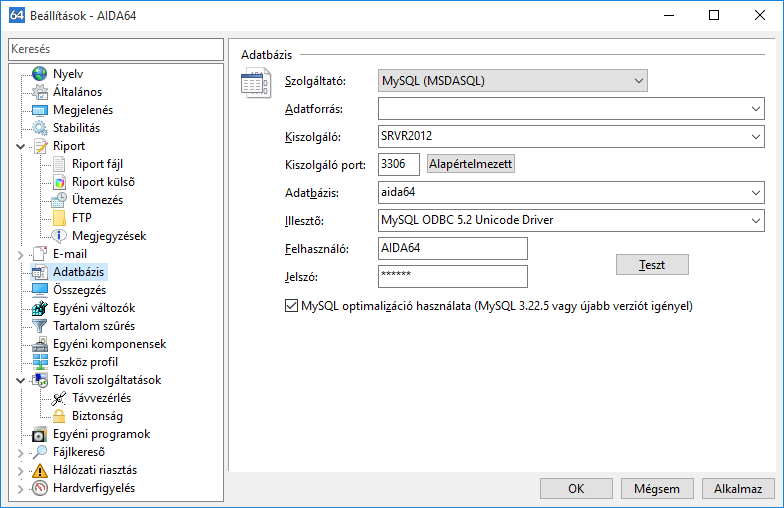Click the Riport fájl document icon

59,164
